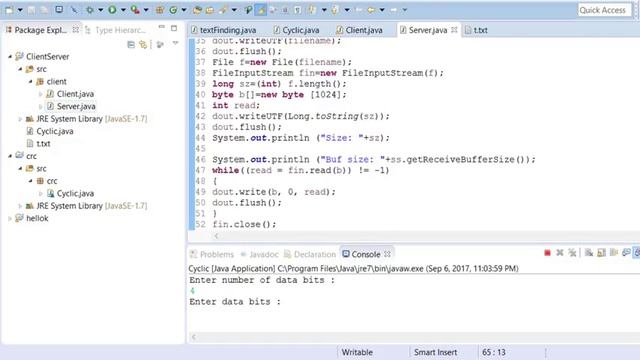This screenshot has width=640, height=360.
Task: Open the External Tools dropdown arrow
Action: point(146,10)
